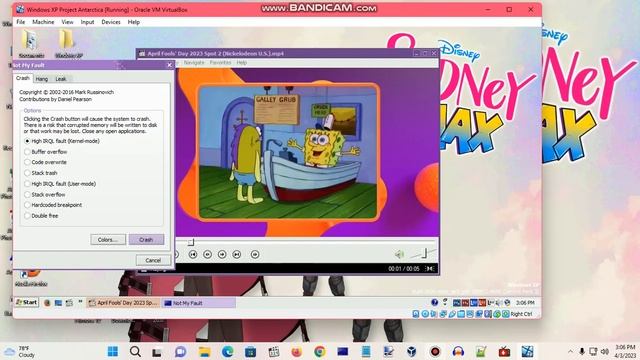Switch to the Crash tab

coord(22,78)
